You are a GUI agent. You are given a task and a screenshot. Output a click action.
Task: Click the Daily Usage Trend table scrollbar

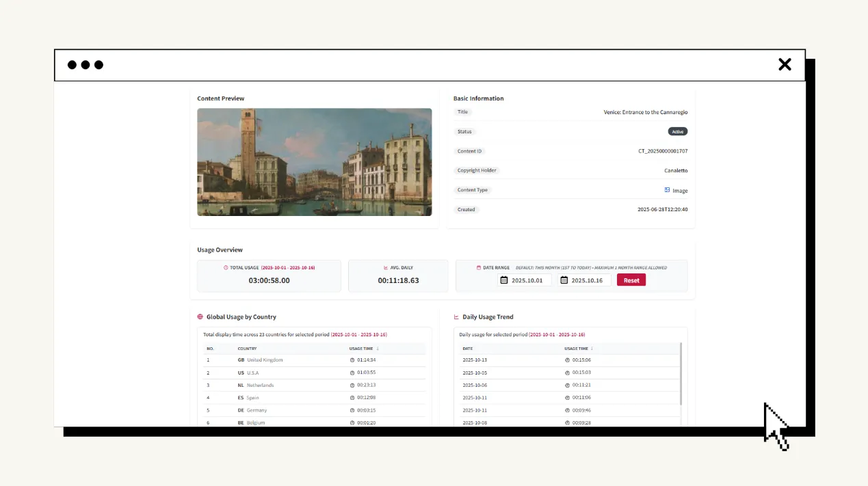click(x=681, y=373)
